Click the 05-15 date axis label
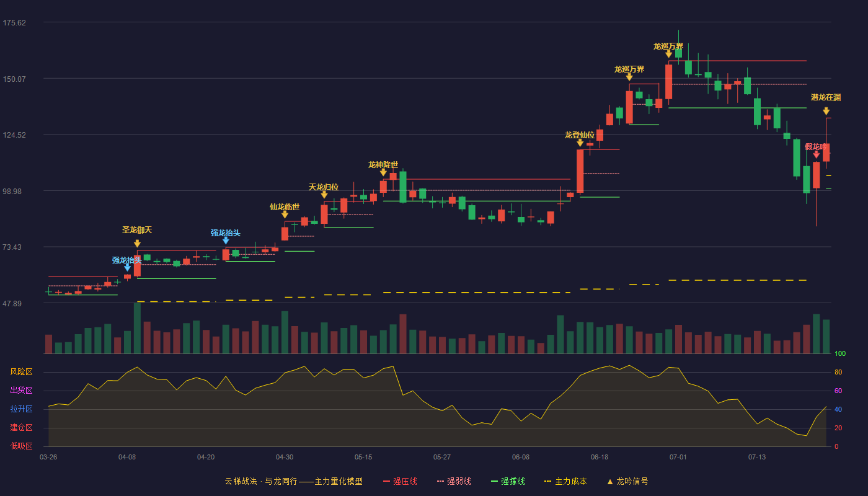The image size is (868, 496). coord(363,457)
